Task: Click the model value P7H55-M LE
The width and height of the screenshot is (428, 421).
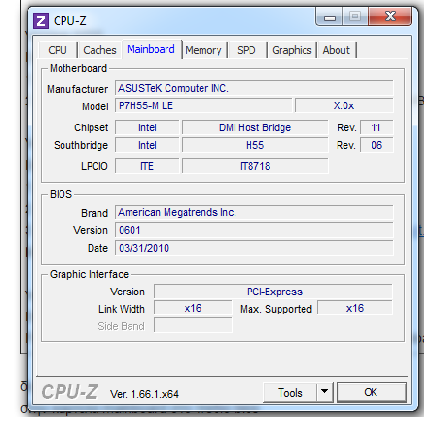Action: tap(204, 106)
